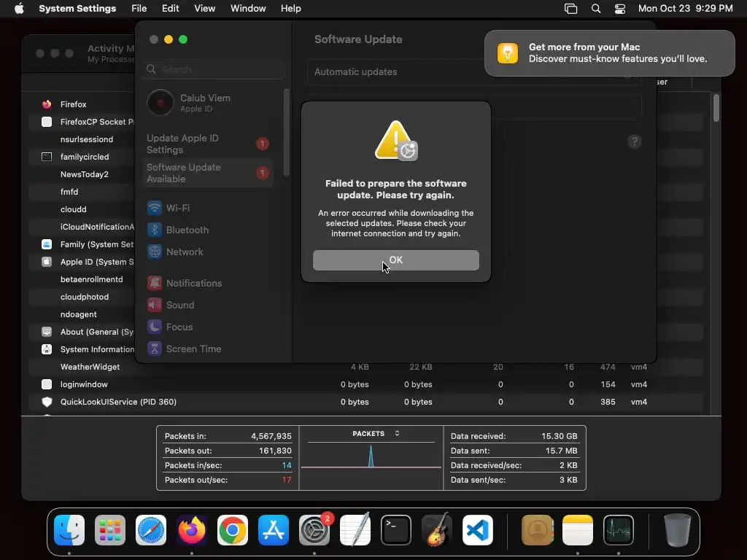The height and width of the screenshot is (560, 747).
Task: Open Calub Viem Apple ID profile
Action: tap(208, 102)
